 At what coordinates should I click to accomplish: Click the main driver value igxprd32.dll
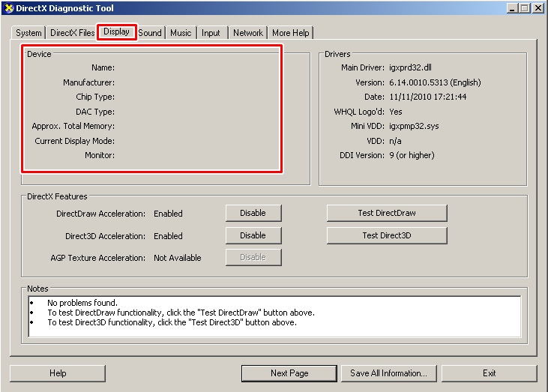(410, 67)
